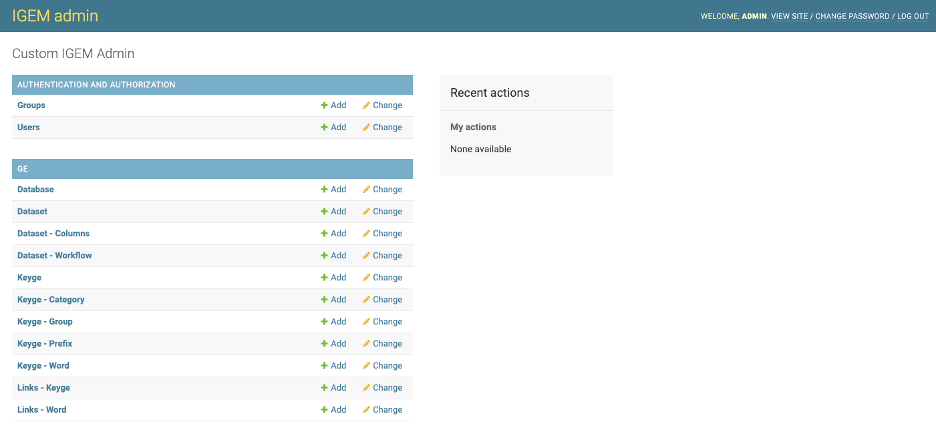Select the 'My actions' subheading
This screenshot has width=936, height=432.
[x=473, y=127]
